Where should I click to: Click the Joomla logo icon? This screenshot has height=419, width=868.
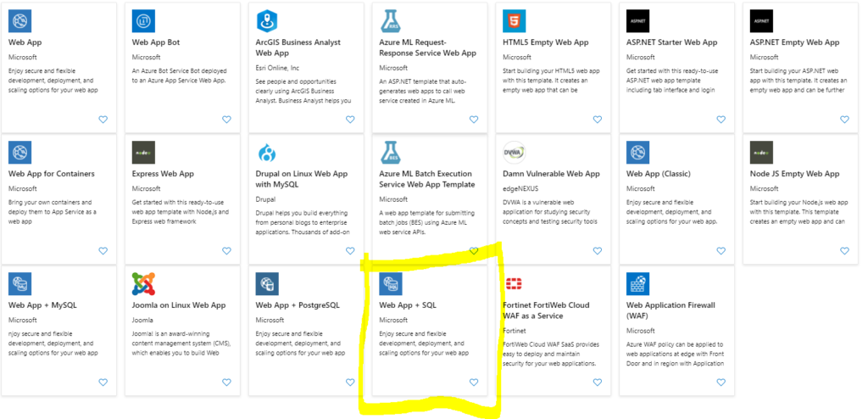click(143, 284)
